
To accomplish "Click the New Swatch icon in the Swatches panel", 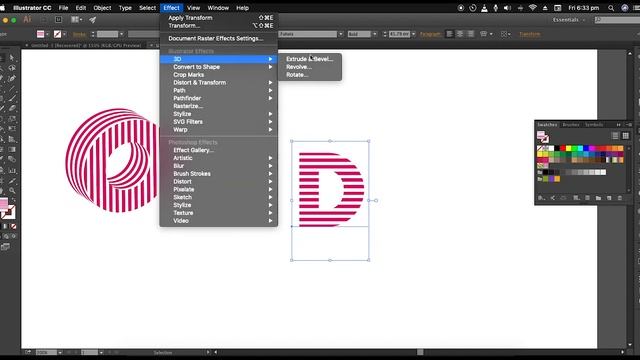I will point(609,198).
